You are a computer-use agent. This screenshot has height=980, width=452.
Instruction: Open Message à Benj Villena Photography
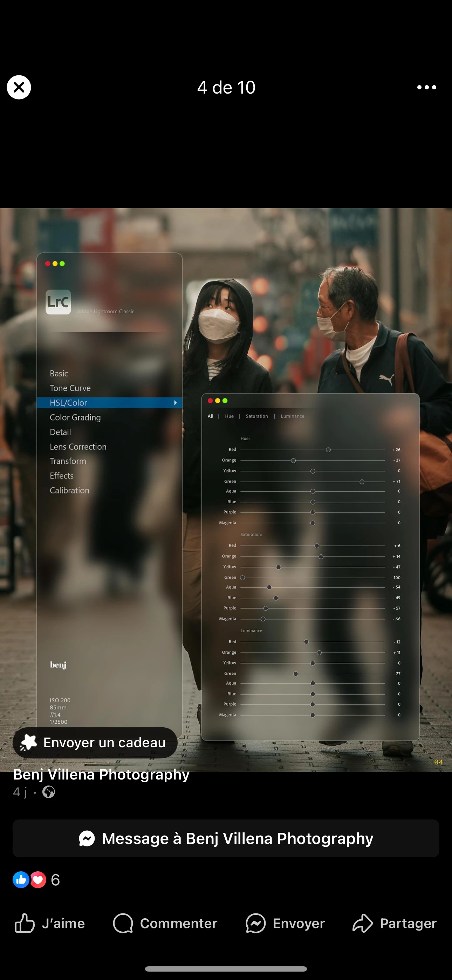click(226, 838)
